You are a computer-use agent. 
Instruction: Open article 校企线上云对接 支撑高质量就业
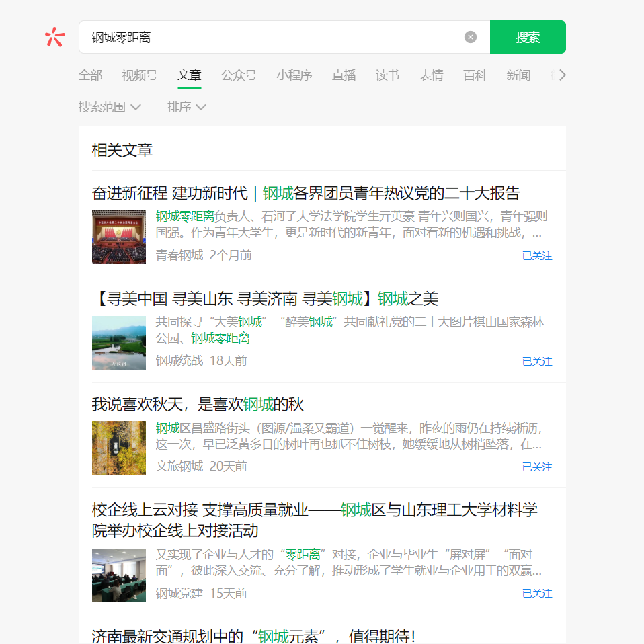(315, 520)
